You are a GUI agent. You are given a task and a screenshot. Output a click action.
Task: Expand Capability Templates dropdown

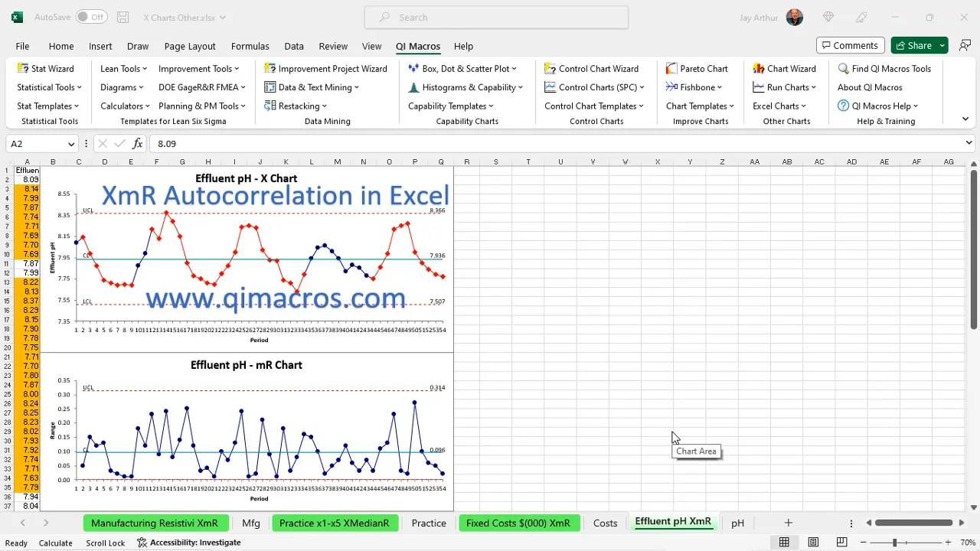tap(450, 106)
